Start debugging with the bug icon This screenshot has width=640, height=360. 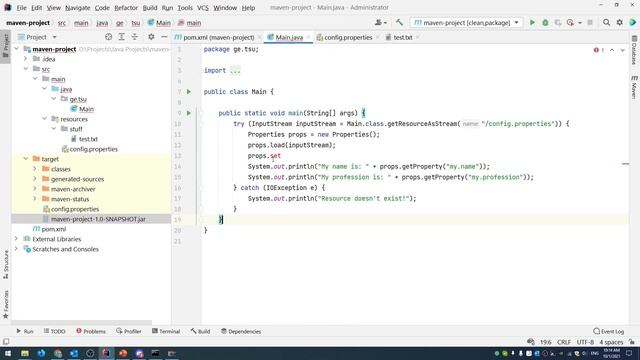(545, 23)
